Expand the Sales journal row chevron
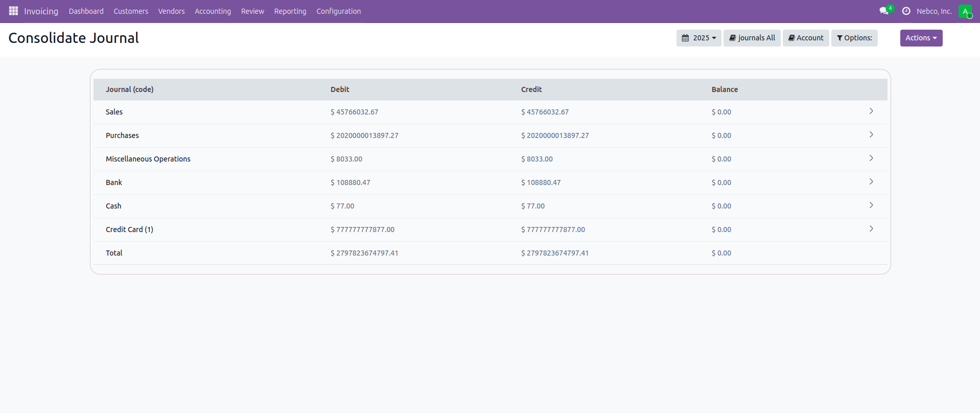980x413 pixels. 871,111
